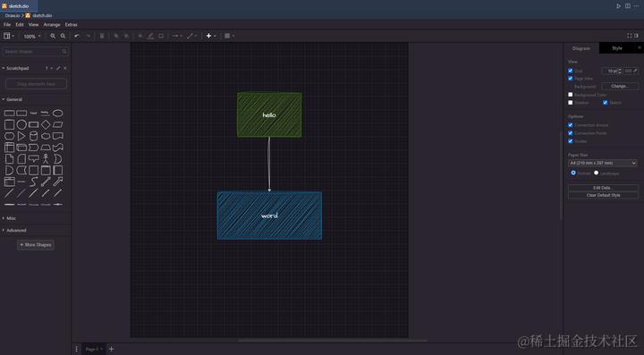This screenshot has width=644, height=355.
Task: Click the plus icon to add page
Action: (x=111, y=350)
